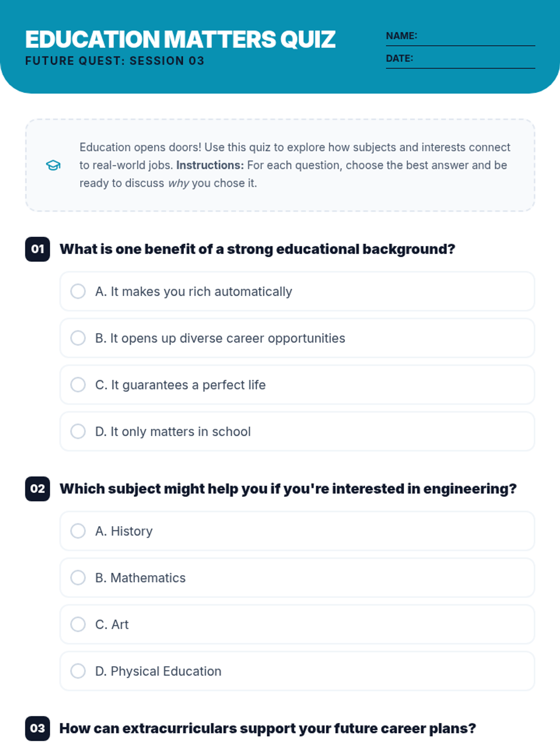This screenshot has height=747, width=560.
Task: Select 'It guarantees a perfect life' radio
Action: click(78, 385)
